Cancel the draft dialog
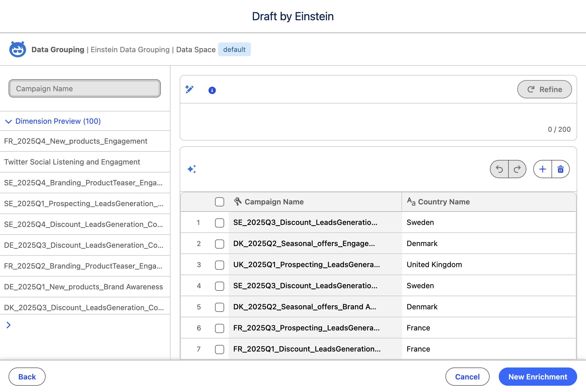Image resolution: width=586 pixels, height=392 pixels. (467, 377)
